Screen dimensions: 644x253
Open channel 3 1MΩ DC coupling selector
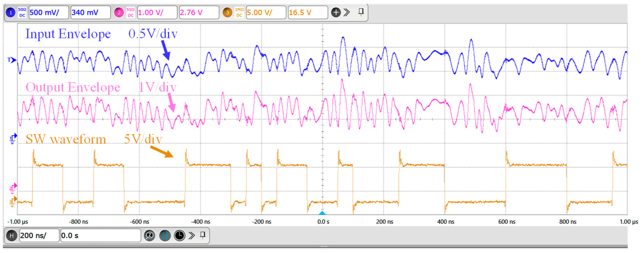(x=239, y=13)
